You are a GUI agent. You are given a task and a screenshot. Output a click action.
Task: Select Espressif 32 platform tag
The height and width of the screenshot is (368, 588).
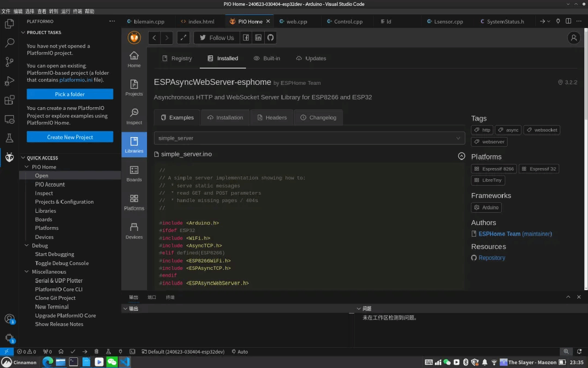539,169
